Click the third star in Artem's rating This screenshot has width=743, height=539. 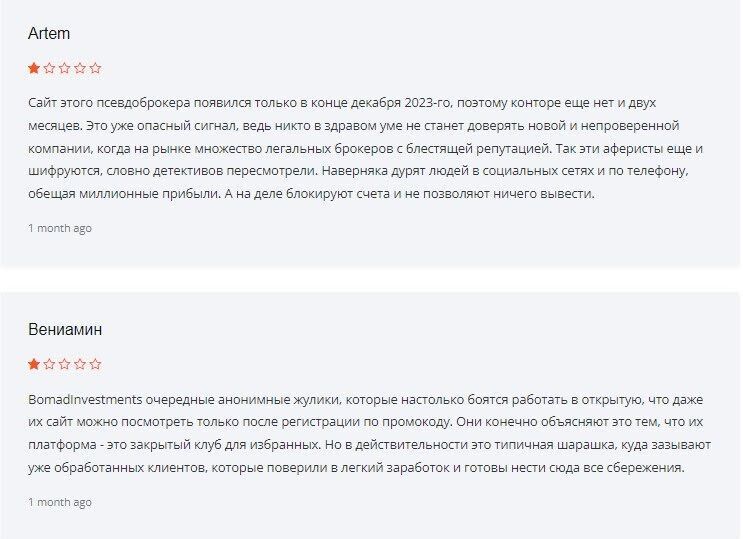[x=65, y=69]
